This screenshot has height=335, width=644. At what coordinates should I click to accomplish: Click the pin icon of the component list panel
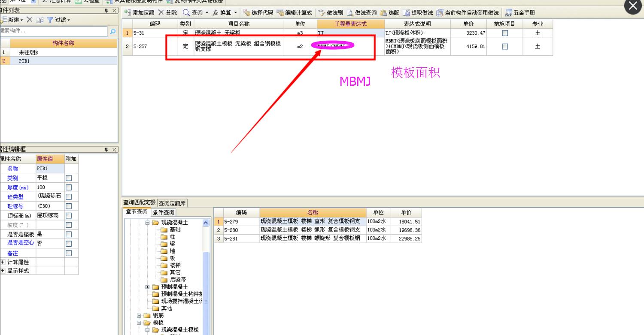(106, 11)
